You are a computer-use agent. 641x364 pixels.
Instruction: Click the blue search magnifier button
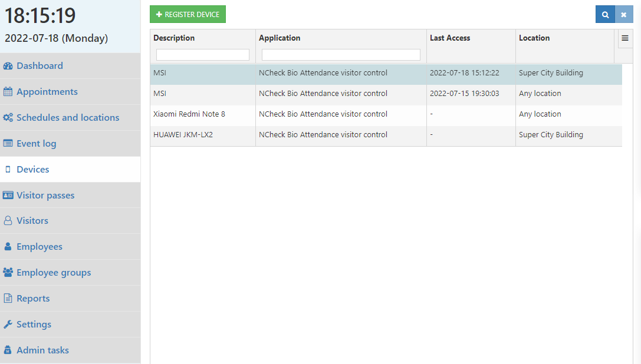(x=605, y=14)
